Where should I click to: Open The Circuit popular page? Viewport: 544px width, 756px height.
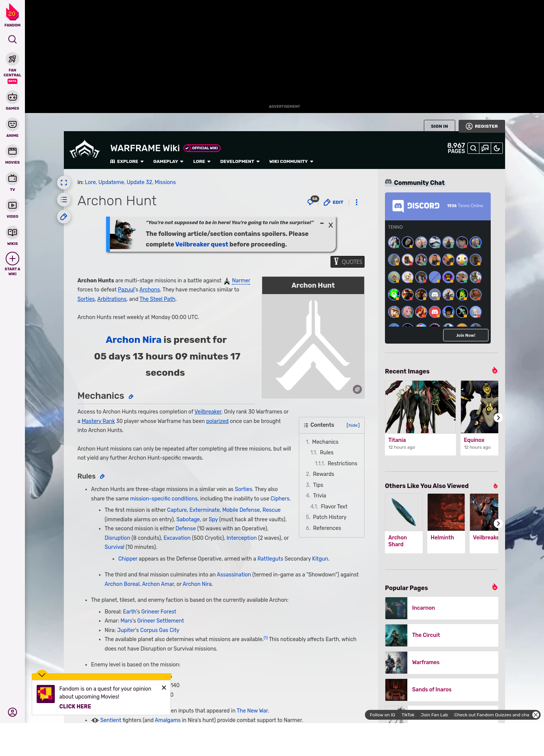442,635
